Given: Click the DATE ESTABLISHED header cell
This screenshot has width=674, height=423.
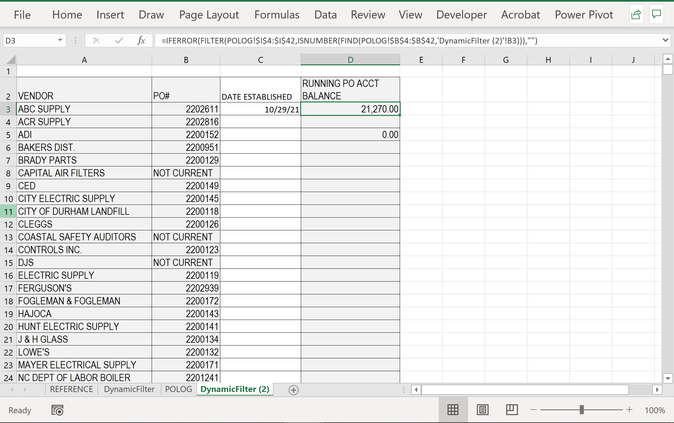Looking at the screenshot, I should click(260, 90).
